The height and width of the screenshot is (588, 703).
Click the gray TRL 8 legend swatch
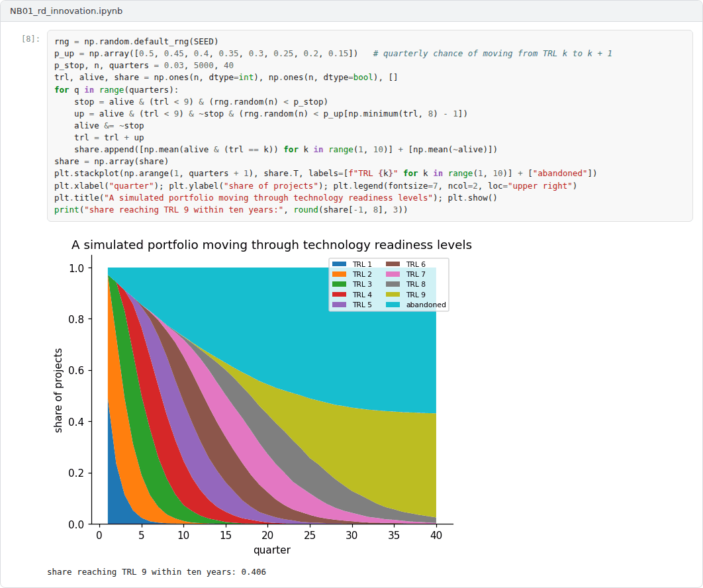click(x=393, y=284)
